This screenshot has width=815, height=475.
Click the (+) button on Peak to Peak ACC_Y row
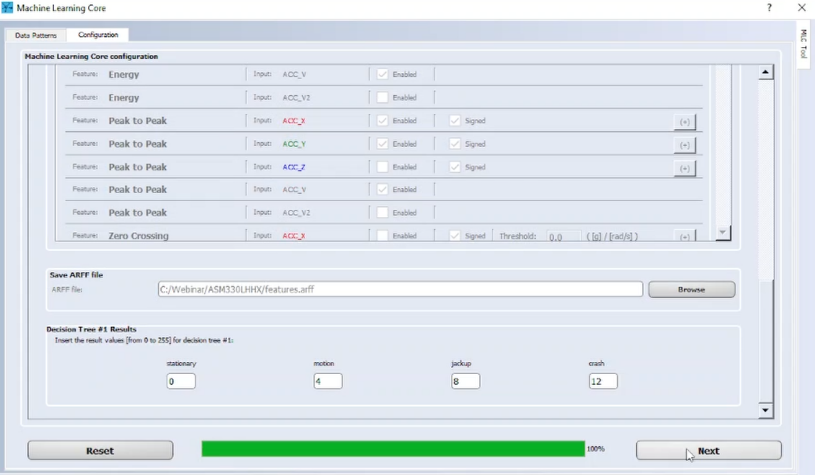click(685, 145)
